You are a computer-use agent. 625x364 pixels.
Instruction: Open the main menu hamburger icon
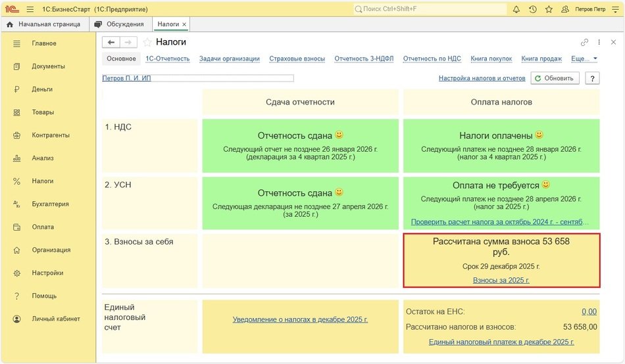(x=30, y=9)
